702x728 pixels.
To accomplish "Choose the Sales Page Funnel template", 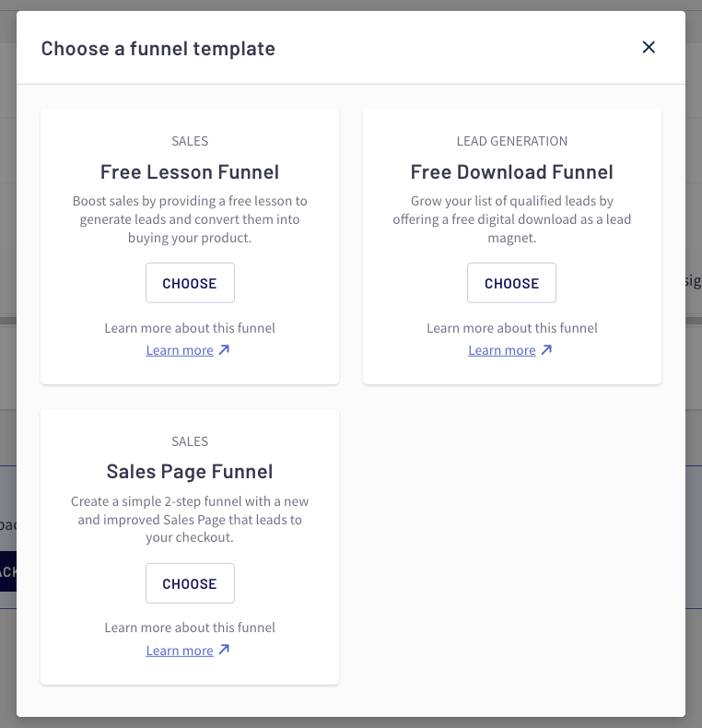I will point(190,583).
